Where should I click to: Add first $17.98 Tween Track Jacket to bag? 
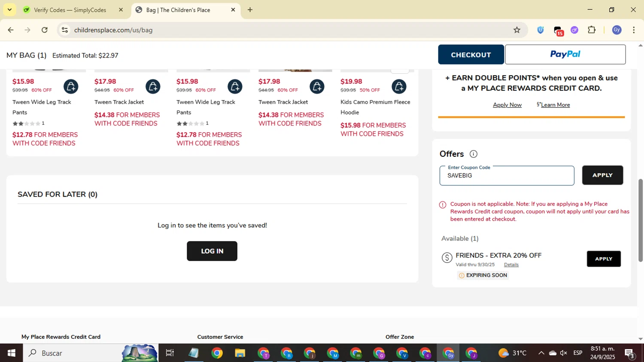153,87
